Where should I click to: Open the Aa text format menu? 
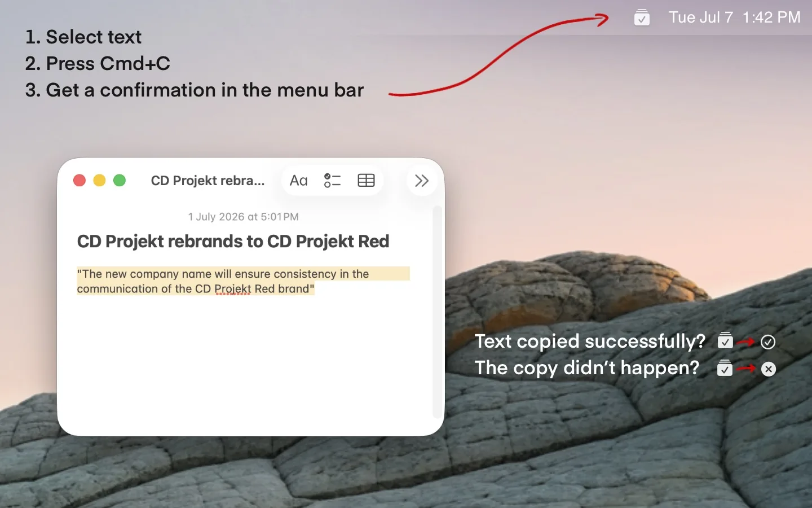tap(298, 181)
